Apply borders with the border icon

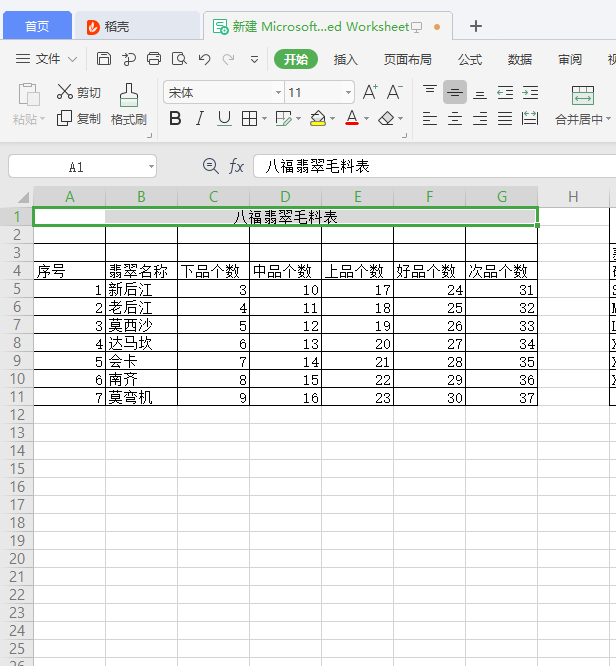click(249, 119)
